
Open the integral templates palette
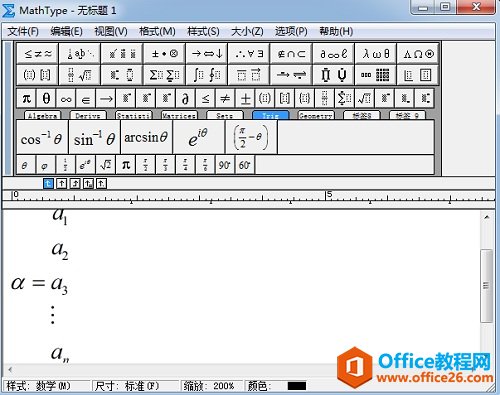[x=207, y=75]
